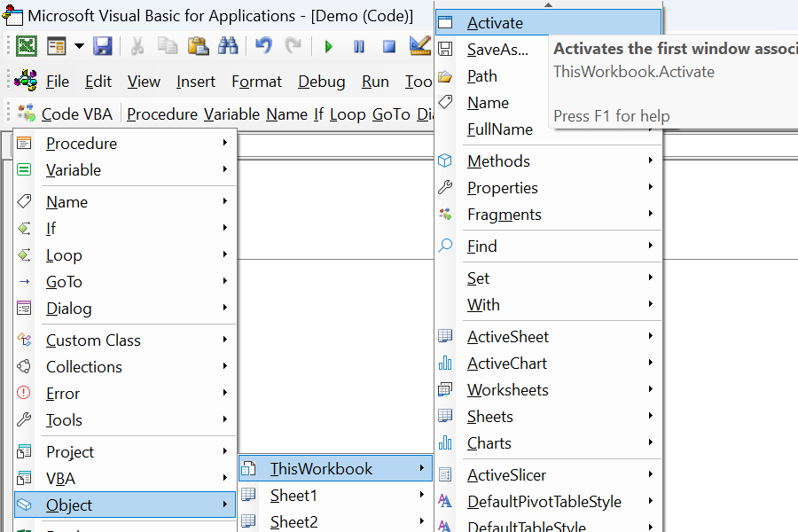
Task: Expand the VBA submenu
Action: point(125,479)
